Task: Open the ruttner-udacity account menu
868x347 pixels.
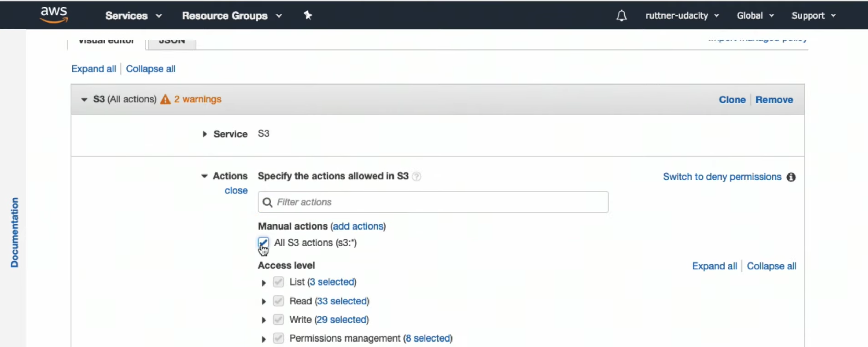Action: click(682, 15)
